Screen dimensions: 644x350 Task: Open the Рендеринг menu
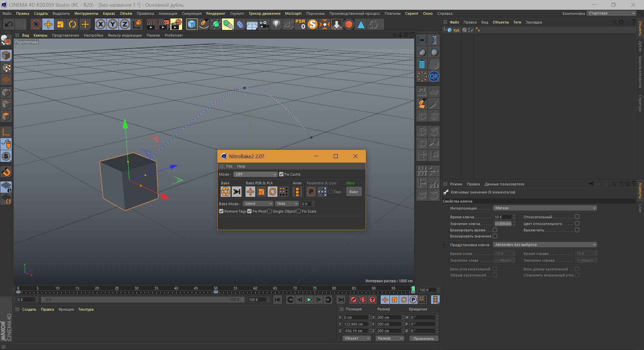(216, 13)
